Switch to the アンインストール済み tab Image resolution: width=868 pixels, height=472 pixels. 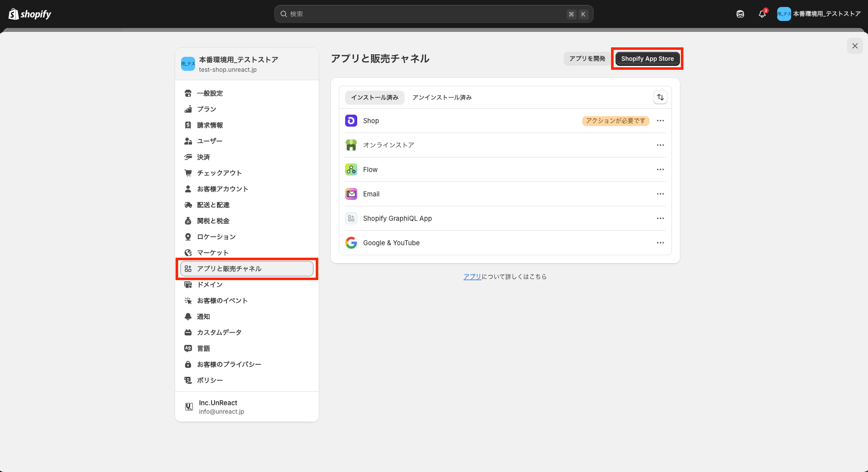point(441,97)
